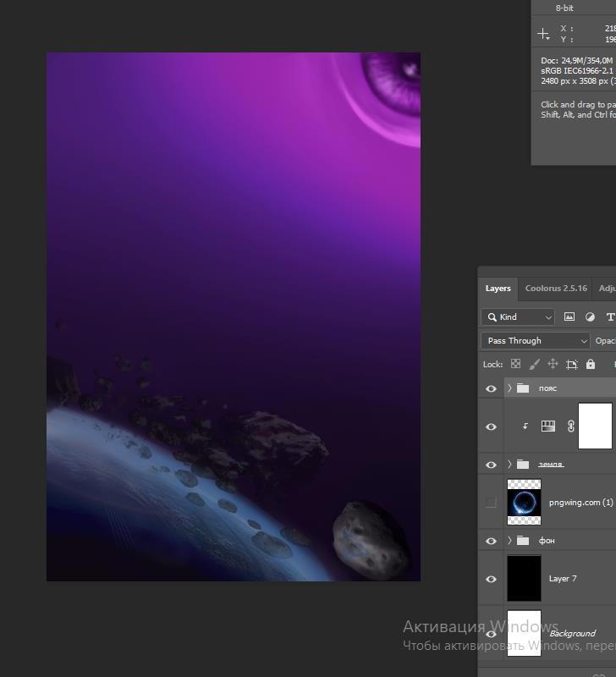This screenshot has width=616, height=677.
Task: Click the mask link chain icon
Action: (570, 427)
